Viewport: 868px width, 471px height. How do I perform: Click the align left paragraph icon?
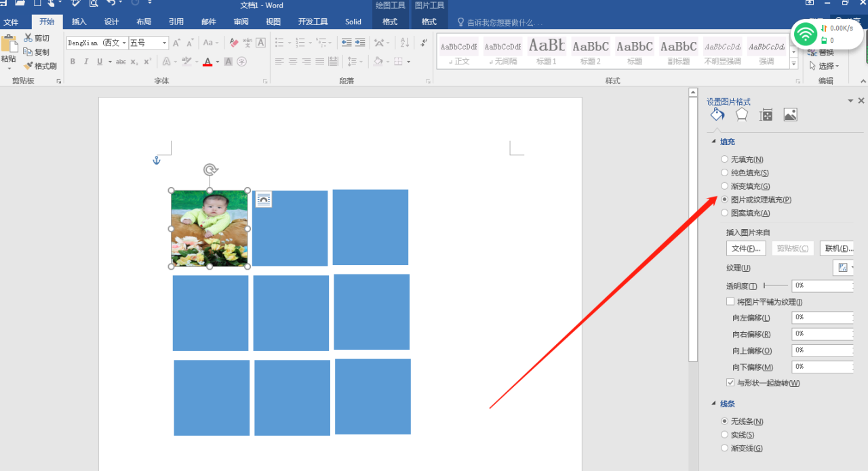point(279,62)
